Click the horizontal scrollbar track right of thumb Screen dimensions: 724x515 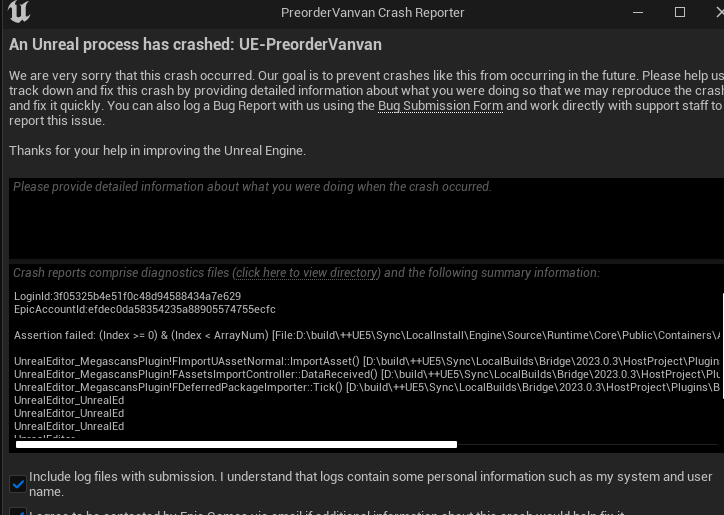click(587, 444)
